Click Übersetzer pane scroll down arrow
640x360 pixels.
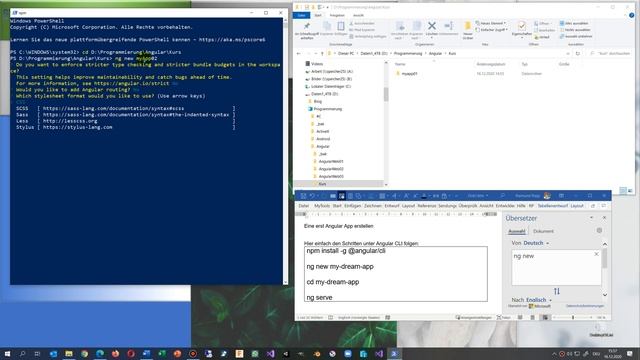pyautogui.click(x=604, y=295)
